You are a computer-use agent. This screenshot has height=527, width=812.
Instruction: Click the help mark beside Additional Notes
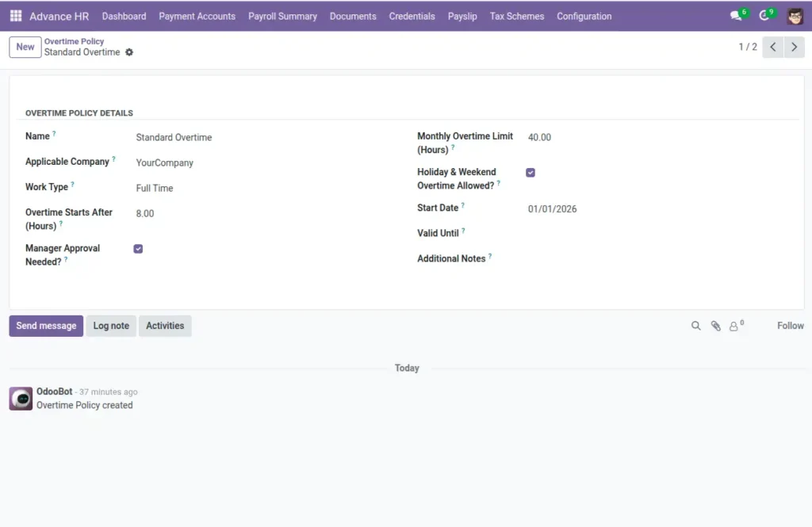490,256
